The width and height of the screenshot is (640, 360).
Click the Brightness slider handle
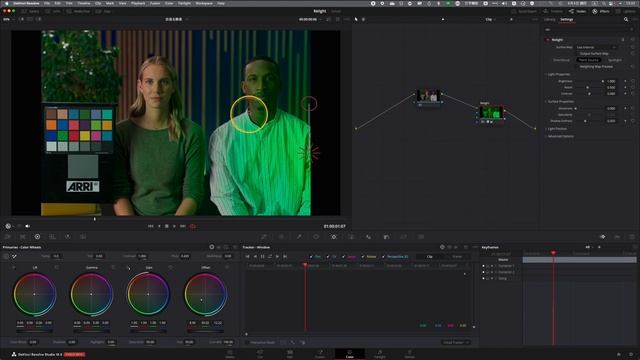click(602, 81)
